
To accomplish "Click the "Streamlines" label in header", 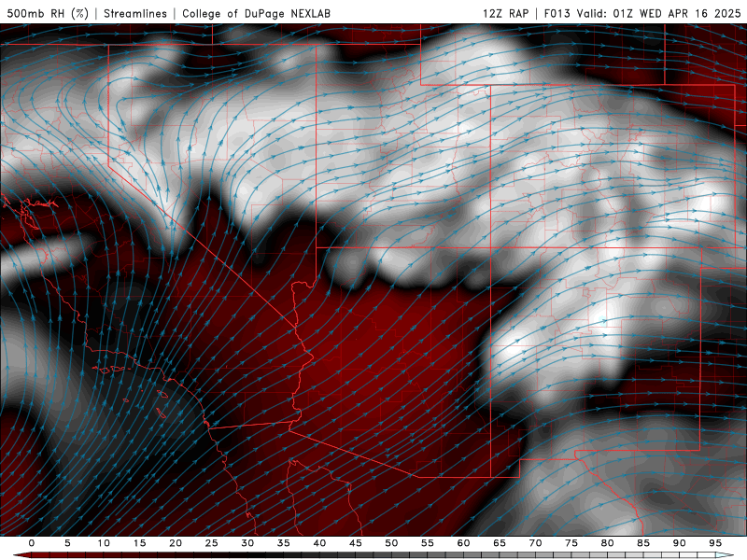I will [135, 13].
